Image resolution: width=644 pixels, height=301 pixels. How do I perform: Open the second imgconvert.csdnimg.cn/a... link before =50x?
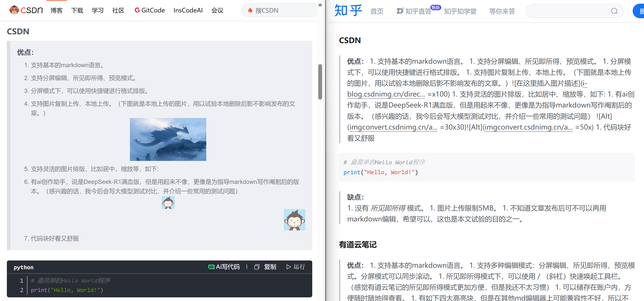point(528,127)
